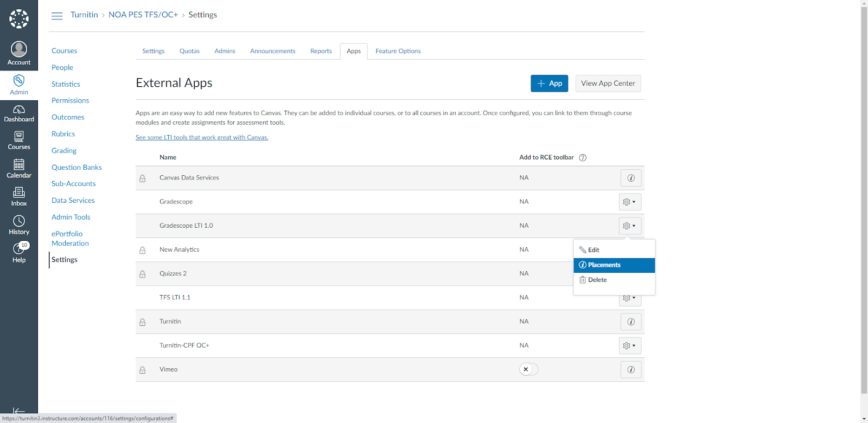868x423 pixels.
Task: Click info icon for Canvas Data Services
Action: click(x=631, y=178)
